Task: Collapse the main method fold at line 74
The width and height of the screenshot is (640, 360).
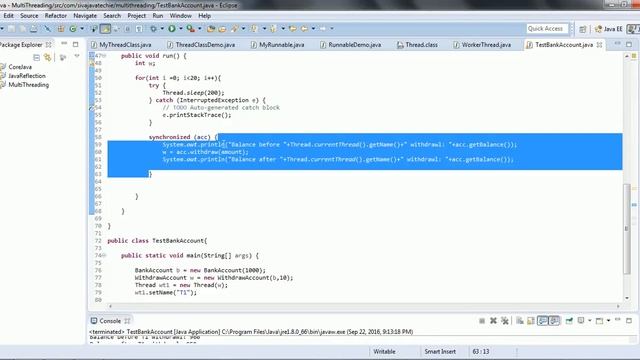Action: point(104,256)
